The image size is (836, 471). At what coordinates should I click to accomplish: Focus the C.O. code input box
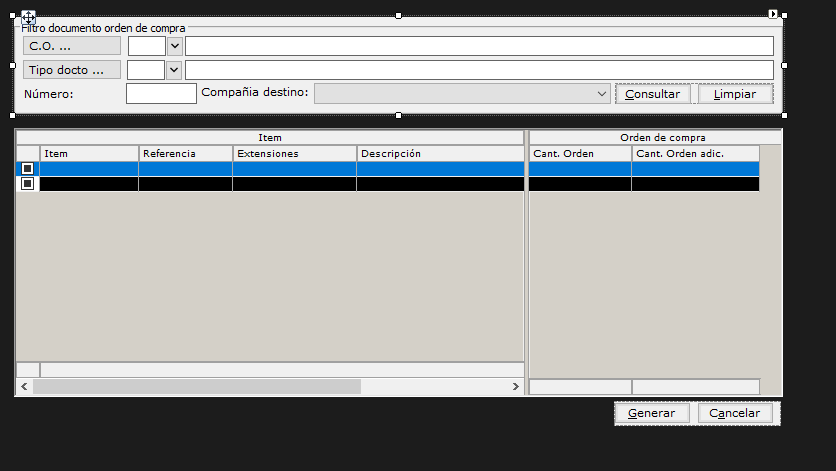(147, 46)
